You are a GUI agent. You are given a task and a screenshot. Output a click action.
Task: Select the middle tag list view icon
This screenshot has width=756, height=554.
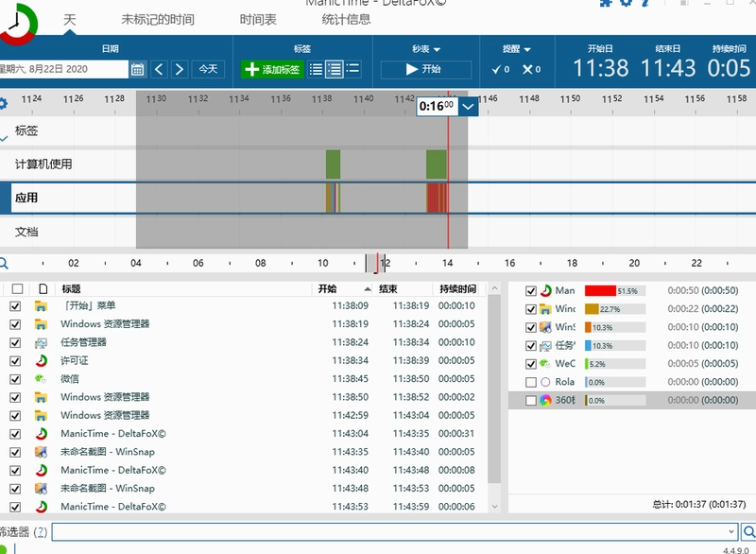(335, 69)
